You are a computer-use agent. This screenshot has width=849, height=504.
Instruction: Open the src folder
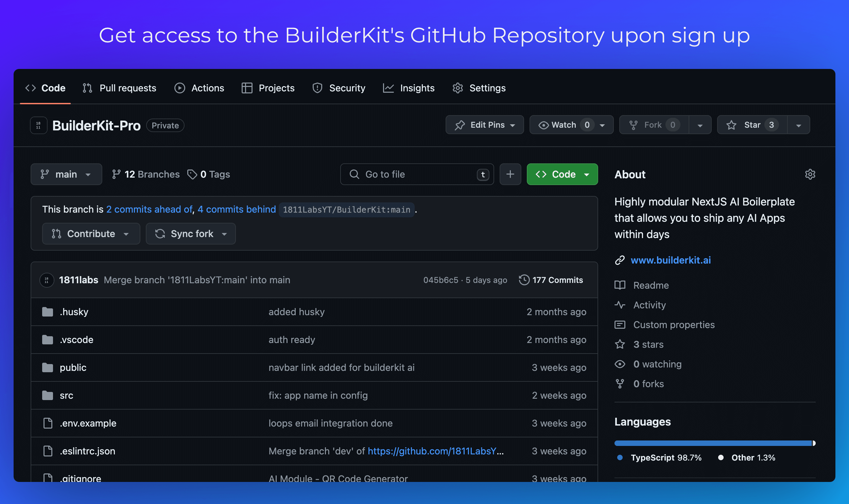point(67,395)
